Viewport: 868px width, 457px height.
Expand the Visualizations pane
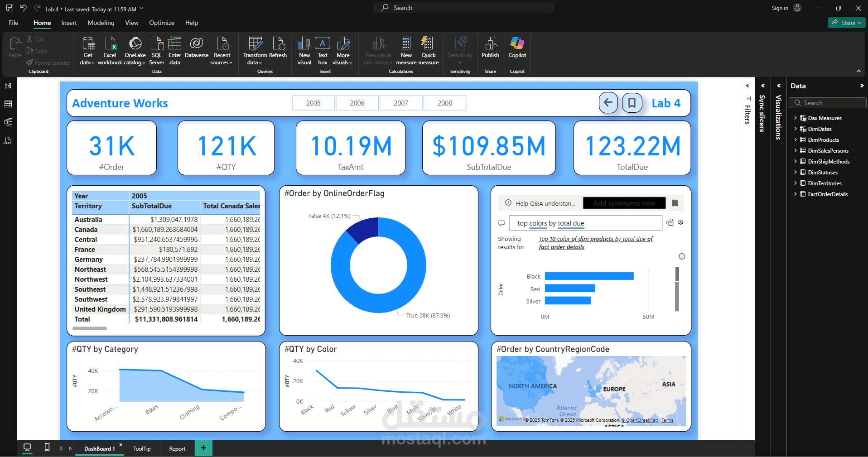click(779, 86)
